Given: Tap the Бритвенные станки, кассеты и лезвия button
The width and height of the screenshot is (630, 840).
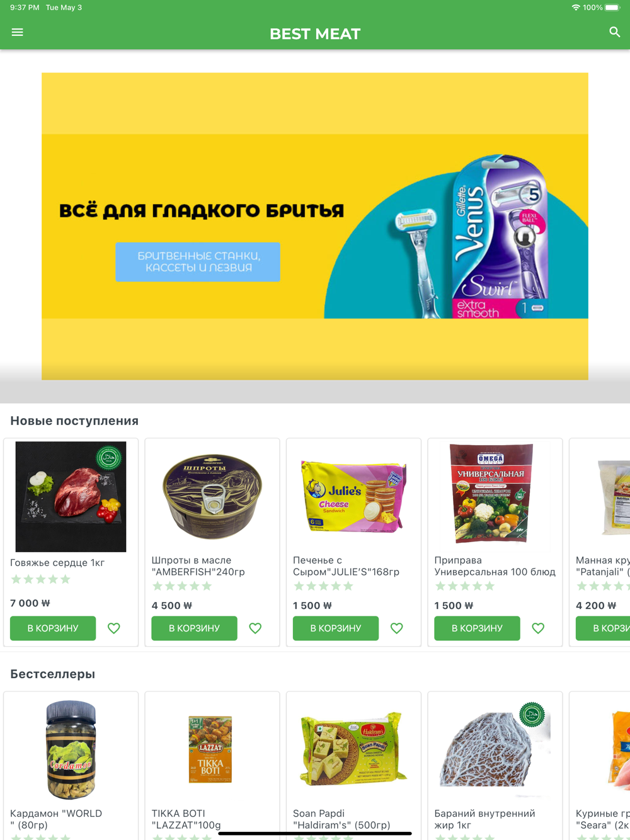Looking at the screenshot, I should 198,261.
